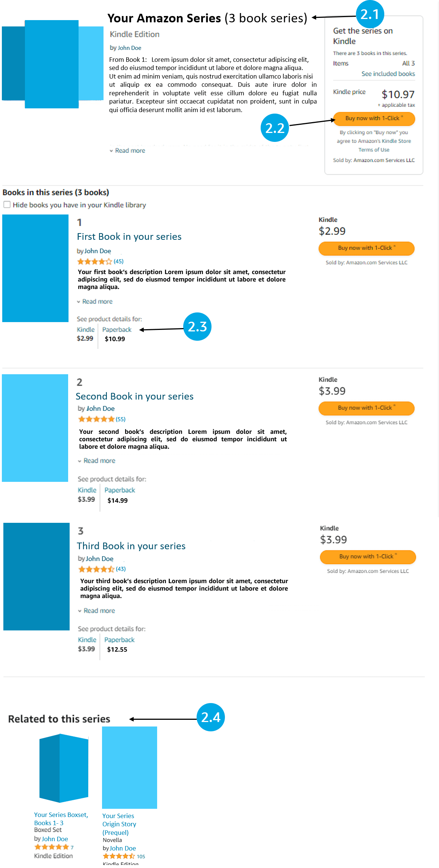Open the Kindle Store Terms of Use

point(374,150)
